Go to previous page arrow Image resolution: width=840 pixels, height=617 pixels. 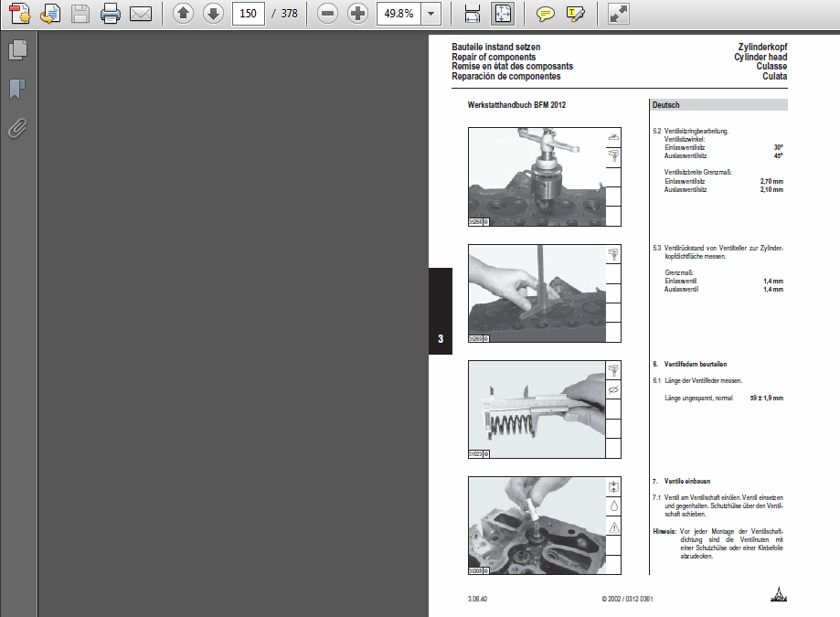click(183, 14)
